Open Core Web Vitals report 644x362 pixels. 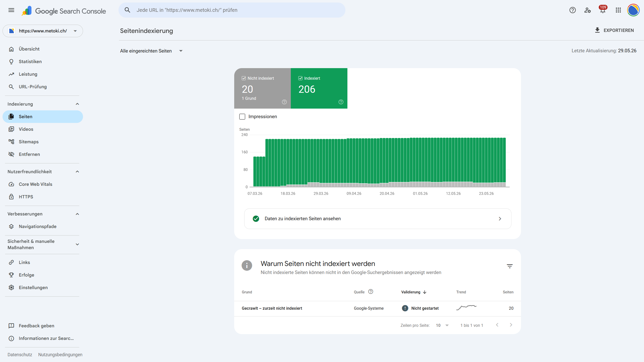point(43,184)
